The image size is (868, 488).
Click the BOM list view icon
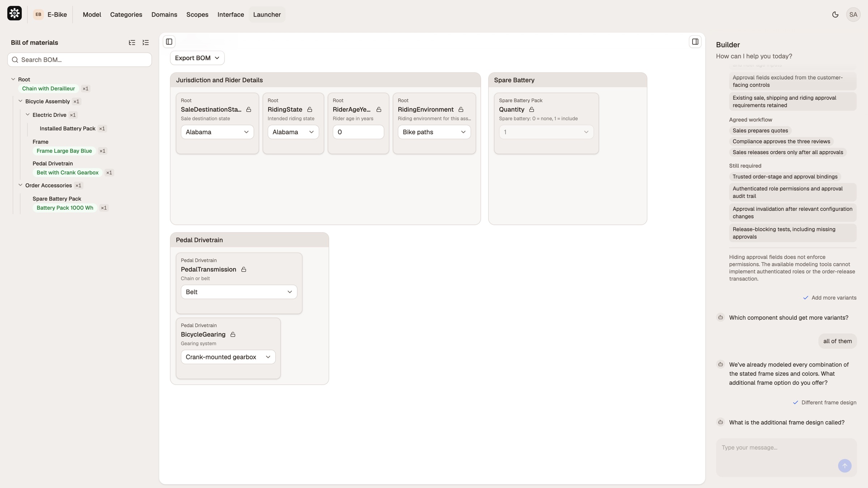[x=146, y=43]
